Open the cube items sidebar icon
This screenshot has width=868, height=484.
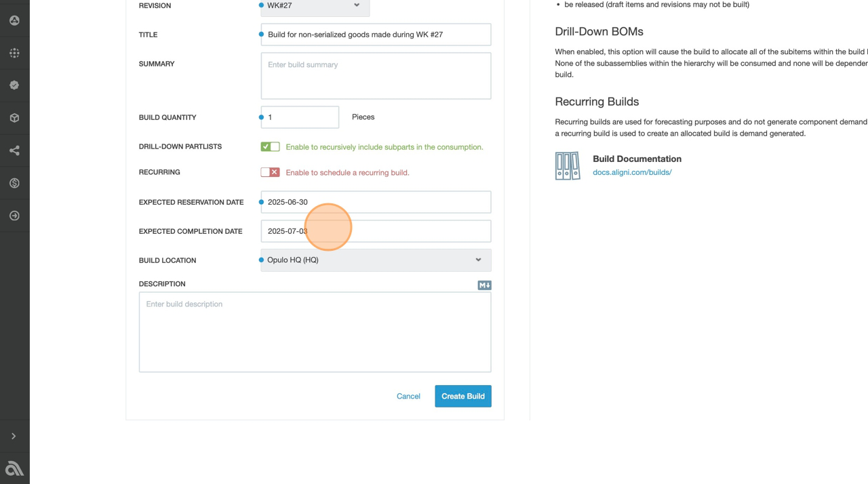(x=14, y=118)
